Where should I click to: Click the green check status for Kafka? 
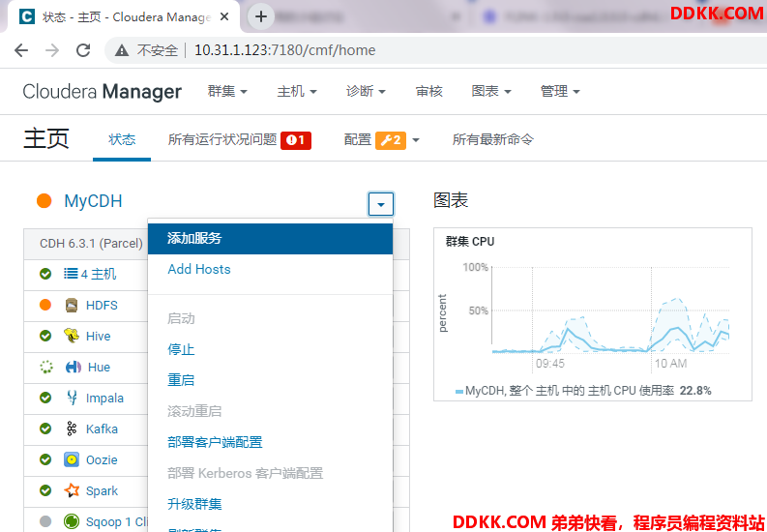point(45,429)
